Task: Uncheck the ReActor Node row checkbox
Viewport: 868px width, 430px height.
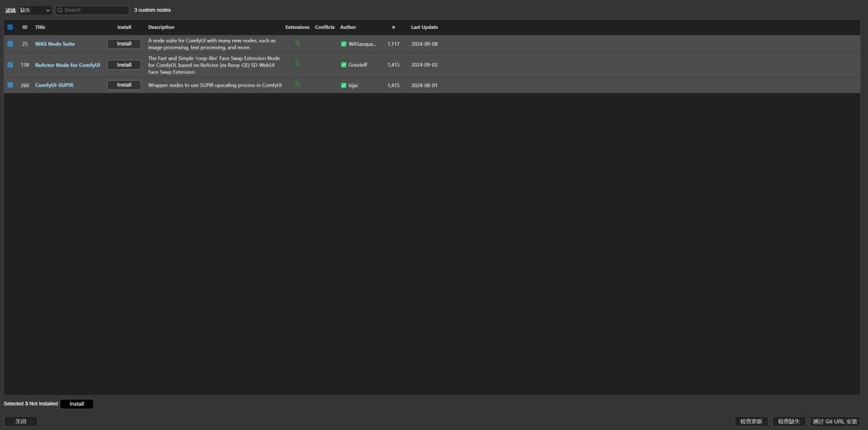Action: pos(10,65)
